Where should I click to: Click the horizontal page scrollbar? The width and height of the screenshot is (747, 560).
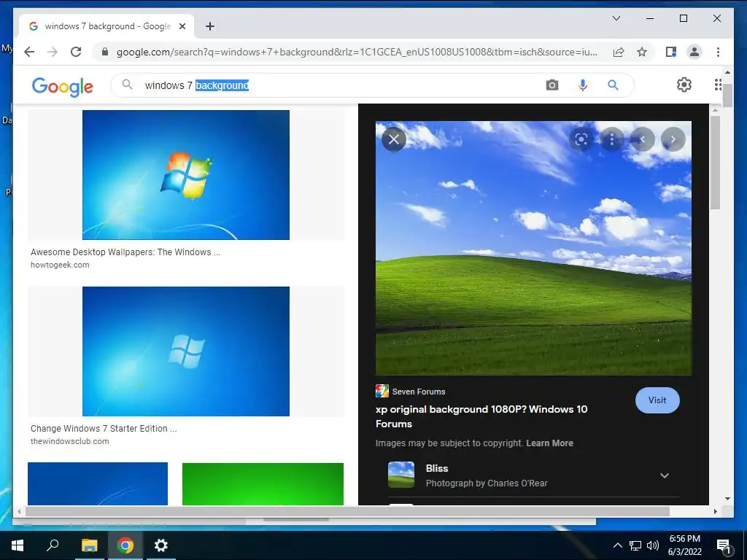[x=347, y=511]
